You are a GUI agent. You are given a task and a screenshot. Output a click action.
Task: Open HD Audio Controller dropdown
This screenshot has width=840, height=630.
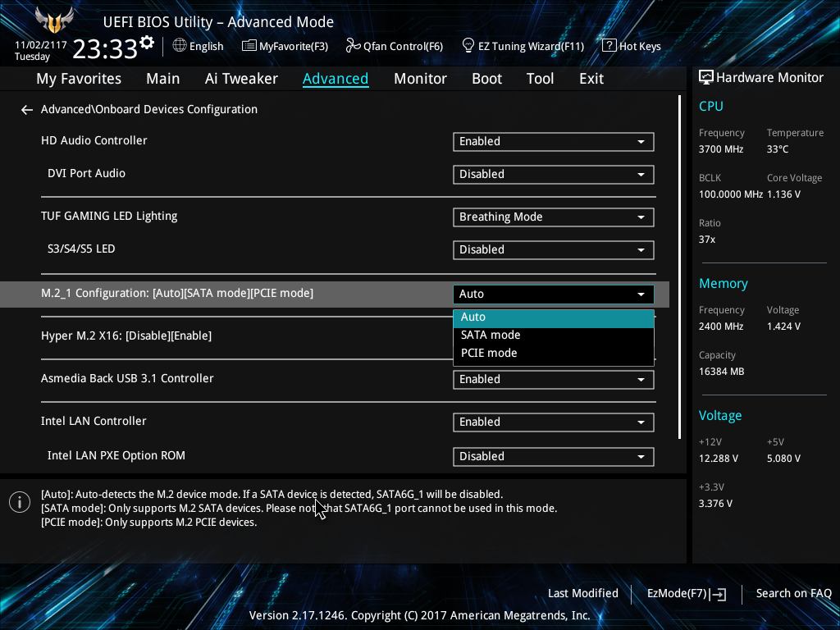coord(554,141)
